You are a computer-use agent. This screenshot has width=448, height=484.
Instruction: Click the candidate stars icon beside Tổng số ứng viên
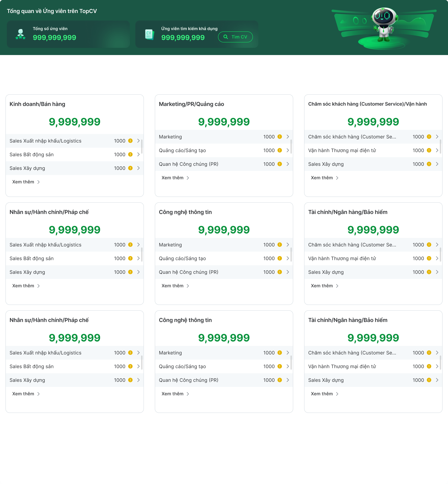click(x=20, y=34)
